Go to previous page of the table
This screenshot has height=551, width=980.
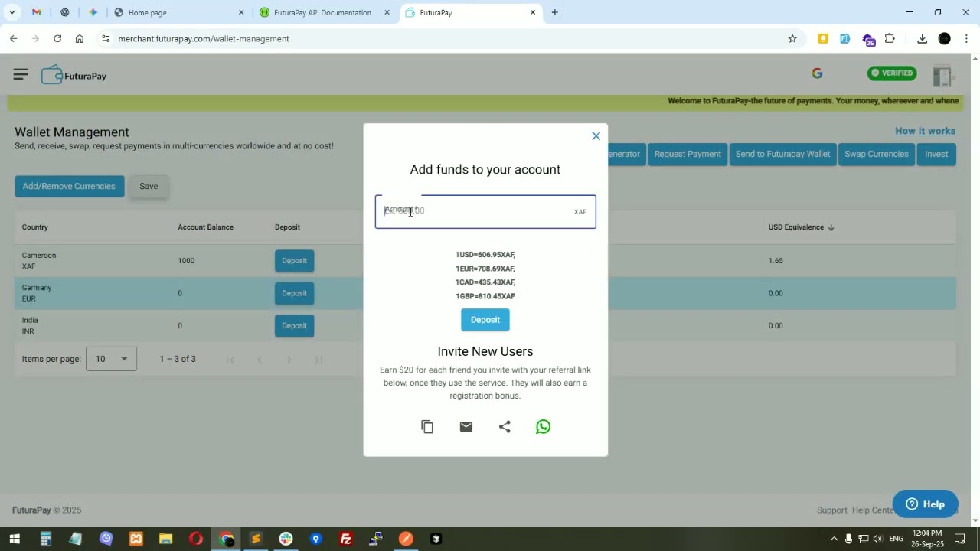(x=260, y=360)
